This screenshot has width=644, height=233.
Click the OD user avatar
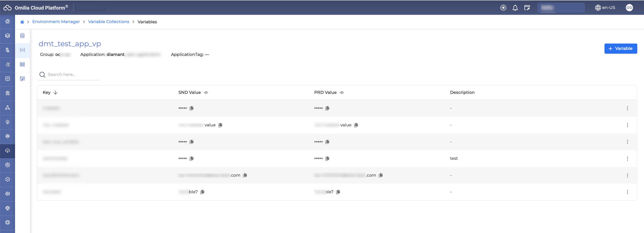pyautogui.click(x=629, y=8)
